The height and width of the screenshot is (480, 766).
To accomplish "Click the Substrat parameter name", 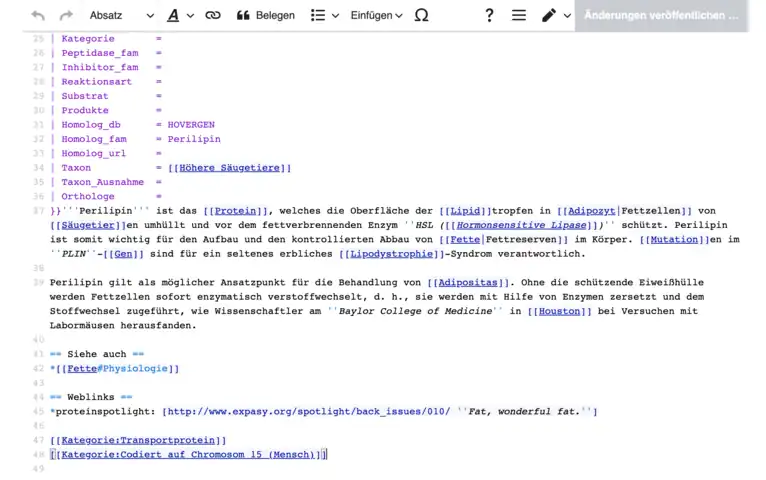I will tap(85, 96).
